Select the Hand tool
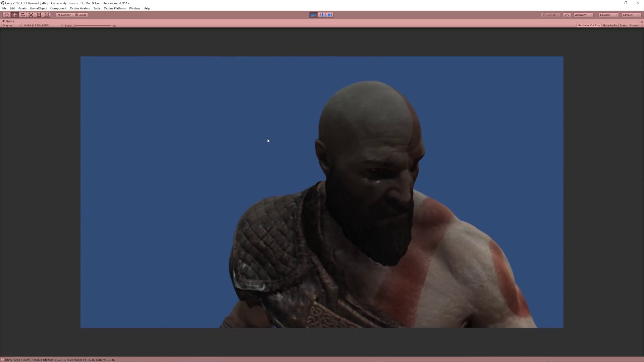 6,15
